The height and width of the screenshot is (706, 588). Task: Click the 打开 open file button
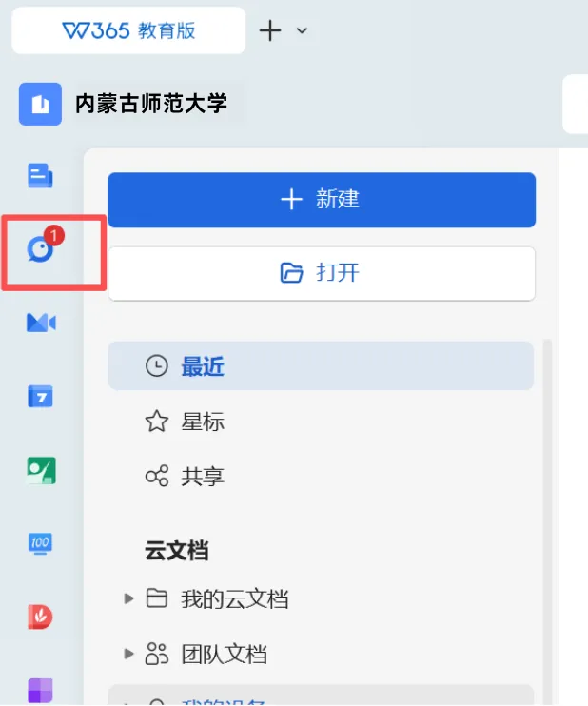(x=322, y=273)
